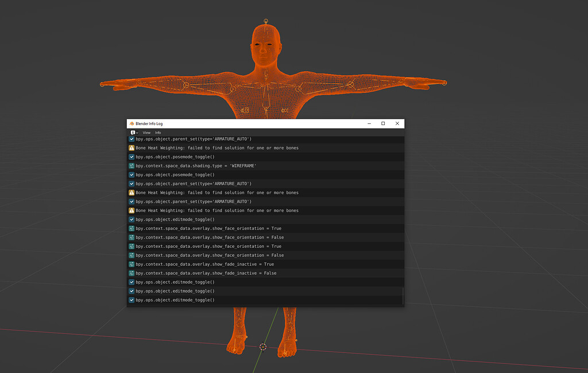
Task: Click the checkmark icon on the posemode_toggle entry
Action: 131,156
